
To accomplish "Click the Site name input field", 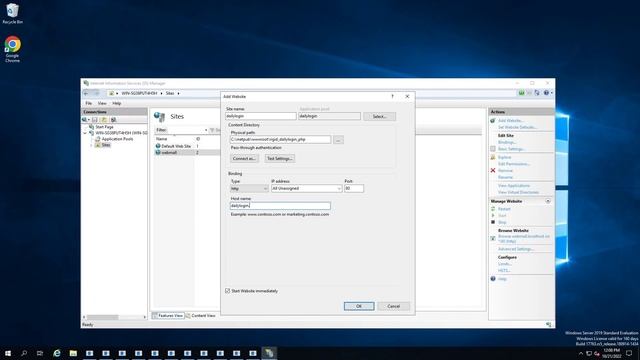I will 261,116.
